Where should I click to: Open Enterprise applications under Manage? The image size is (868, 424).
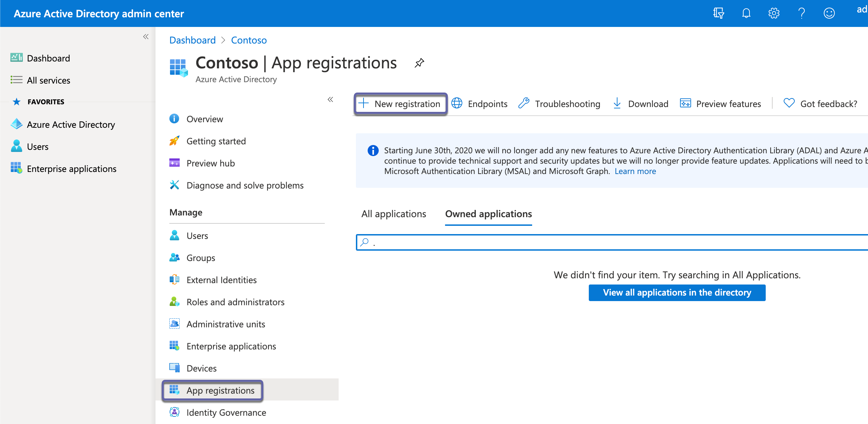pos(231,346)
